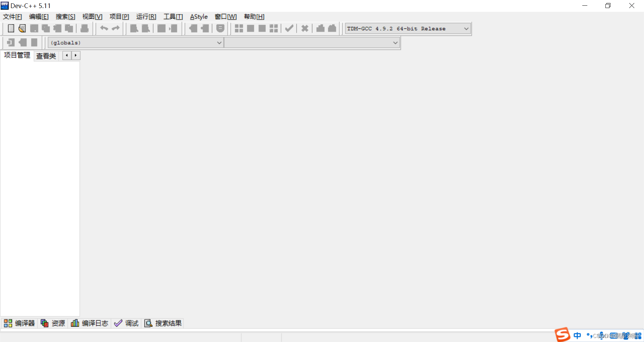This screenshot has height=342, width=644.
Task: Click the Profile analysis icon
Action: [320, 28]
